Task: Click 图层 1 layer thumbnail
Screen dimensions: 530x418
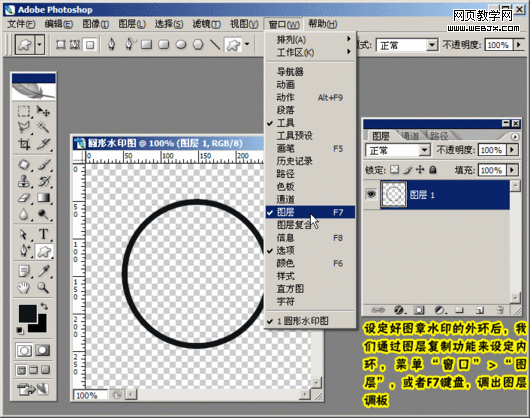Action: 393,194
